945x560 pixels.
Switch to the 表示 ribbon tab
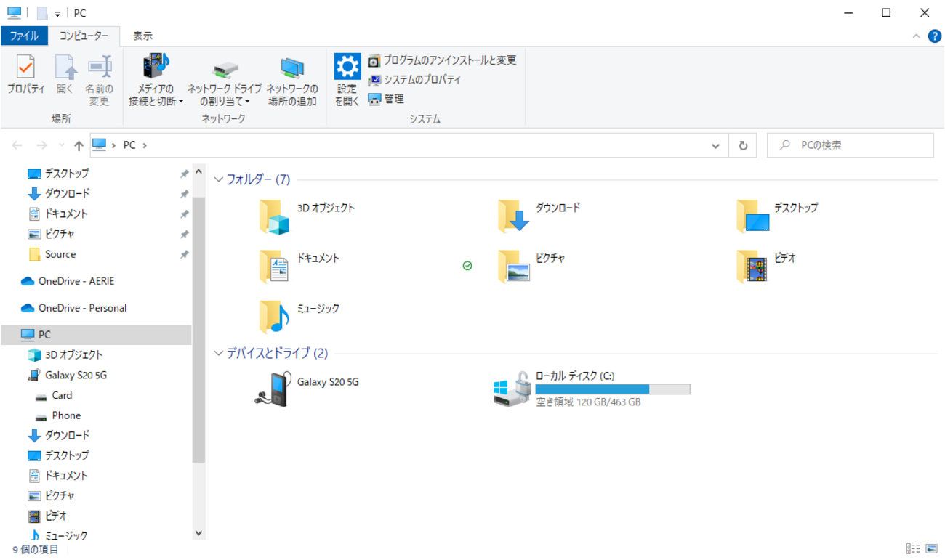click(x=142, y=36)
